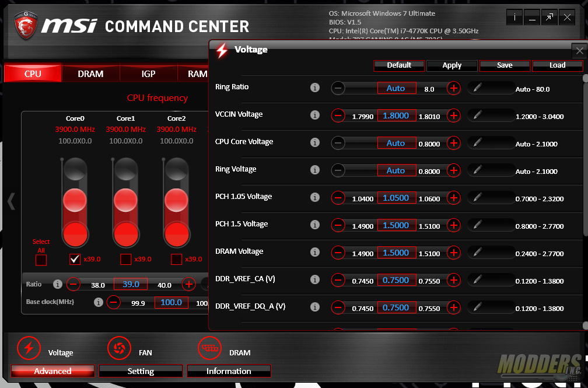Image resolution: width=588 pixels, height=388 pixels.
Task: Adjust the Core1 frequency slider
Action: pyautogui.click(x=125, y=201)
